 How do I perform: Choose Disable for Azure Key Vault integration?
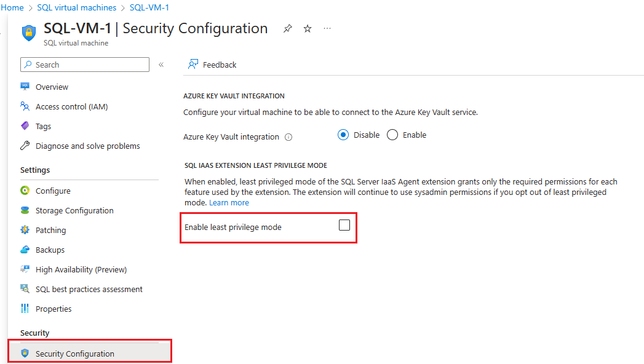tap(343, 135)
